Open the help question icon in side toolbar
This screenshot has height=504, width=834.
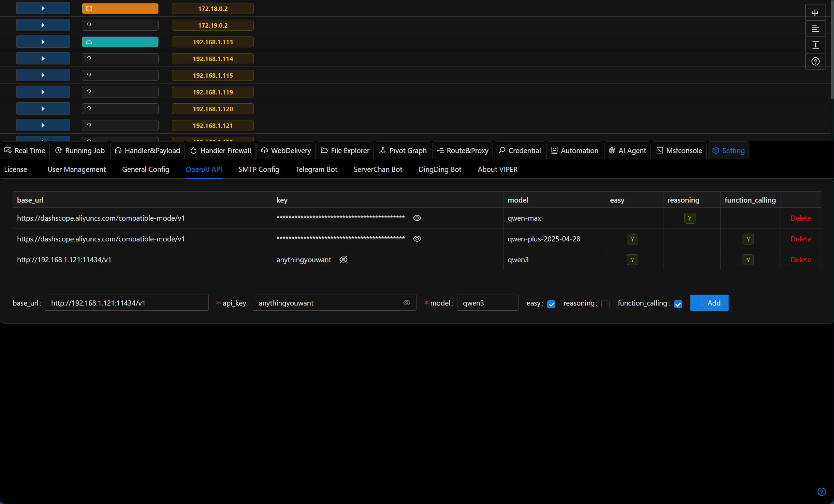pyautogui.click(x=815, y=61)
